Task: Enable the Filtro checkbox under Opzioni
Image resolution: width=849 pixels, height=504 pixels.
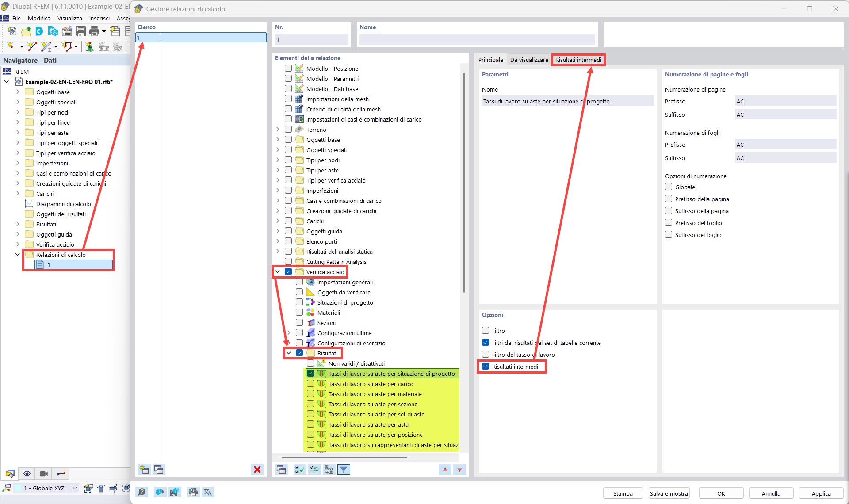Action: [485, 330]
